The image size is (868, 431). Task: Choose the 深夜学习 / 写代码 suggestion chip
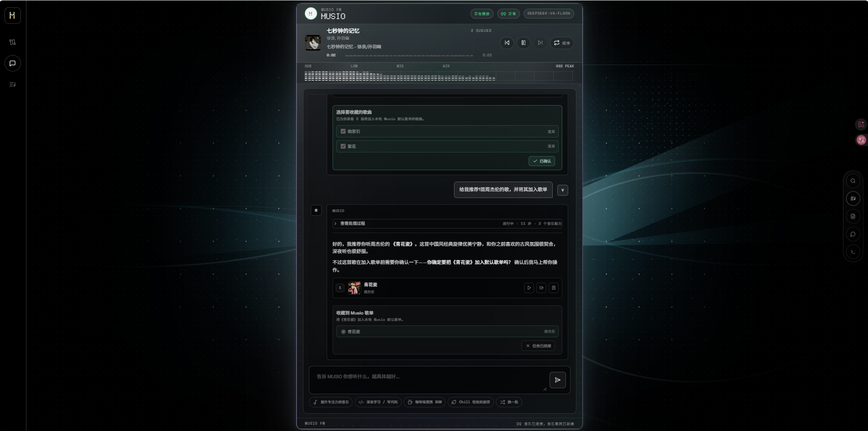[378, 402]
